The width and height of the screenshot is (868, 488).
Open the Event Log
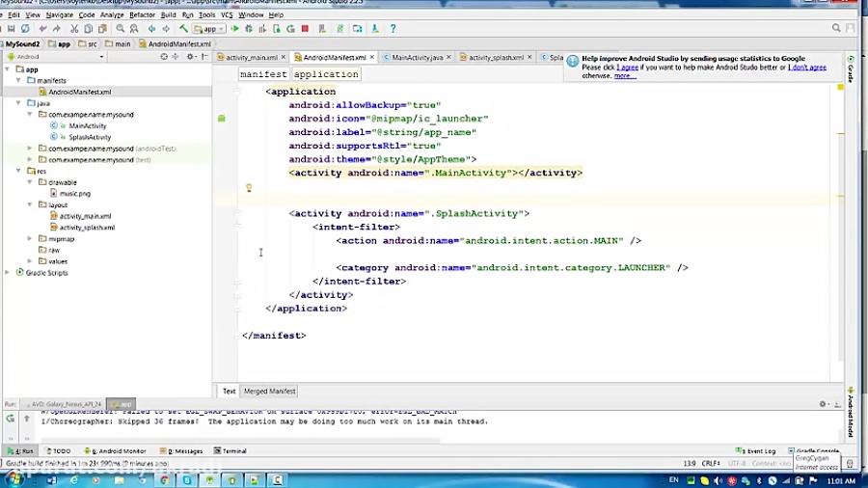click(755, 451)
